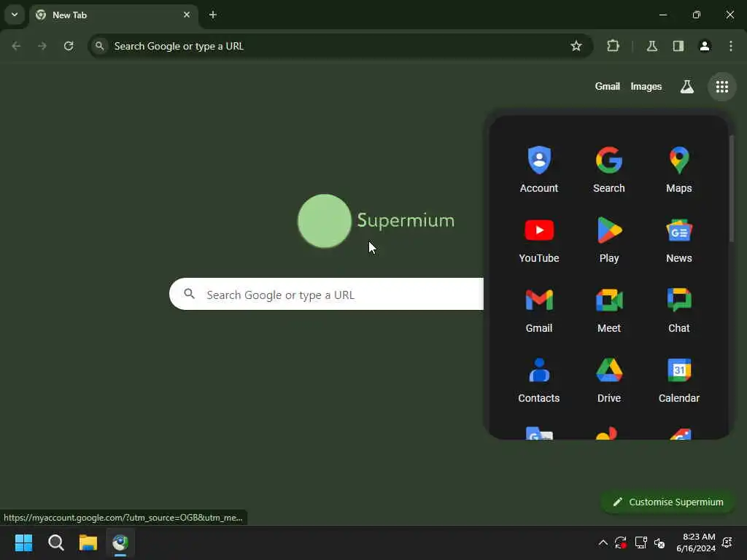Launch YouTube from the apps panel
Viewport: 747px width, 560px height.
[539, 239]
